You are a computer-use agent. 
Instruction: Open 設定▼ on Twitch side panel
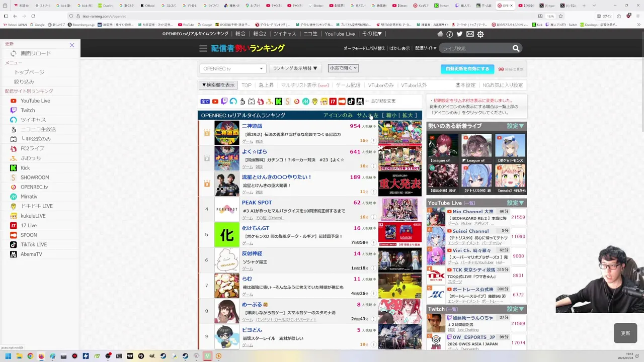pyautogui.click(x=516, y=309)
